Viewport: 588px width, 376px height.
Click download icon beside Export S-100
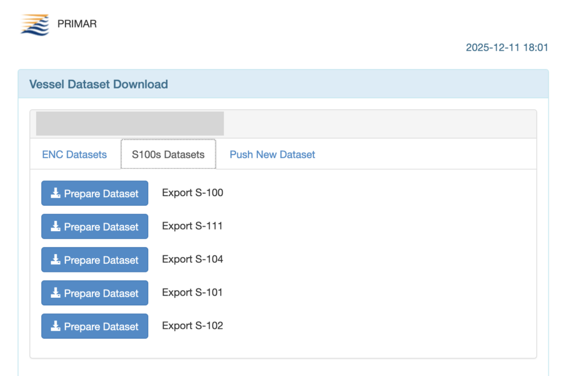56,194
